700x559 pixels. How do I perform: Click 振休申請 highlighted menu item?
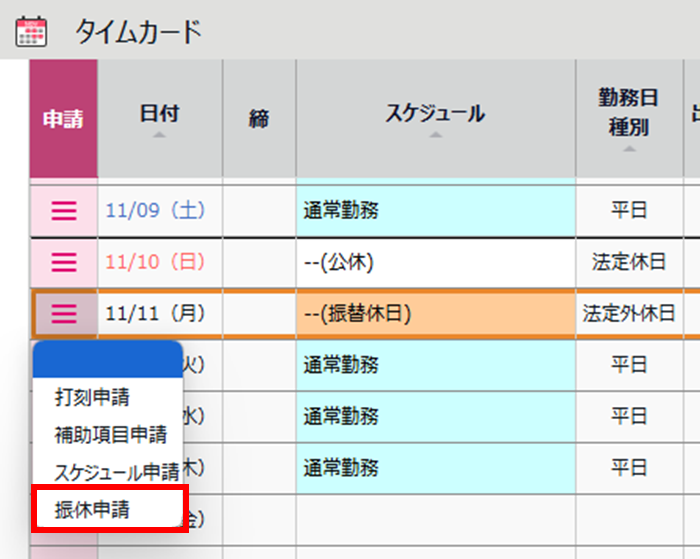pyautogui.click(x=92, y=508)
